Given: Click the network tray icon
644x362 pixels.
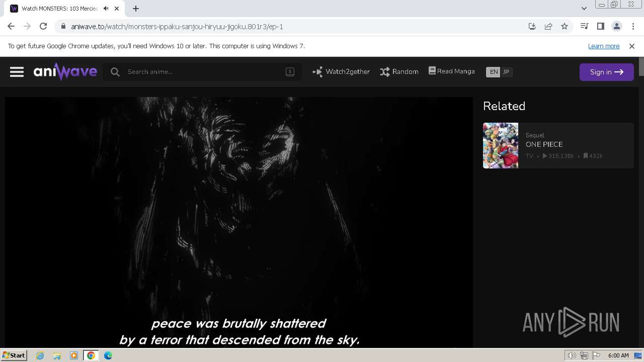Looking at the screenshot, I should [x=584, y=355].
